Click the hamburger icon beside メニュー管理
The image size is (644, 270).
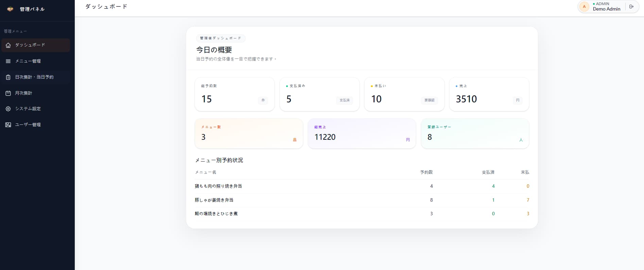pos(8,61)
